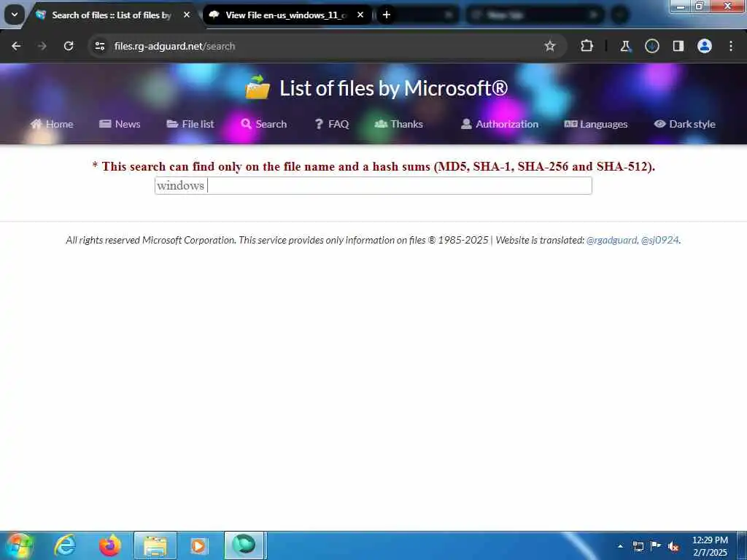Screen dimensions: 747x560
Task: Open site information icon in address bar
Action: (x=99, y=46)
